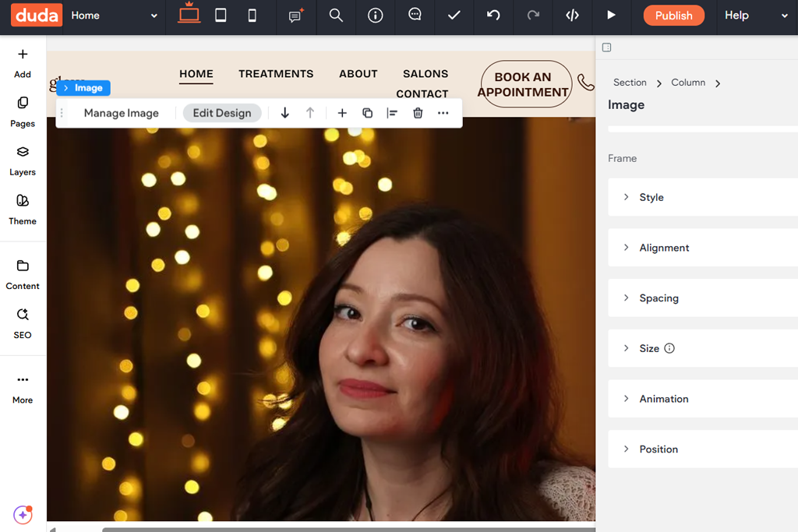Expand the Spacing section

(659, 298)
